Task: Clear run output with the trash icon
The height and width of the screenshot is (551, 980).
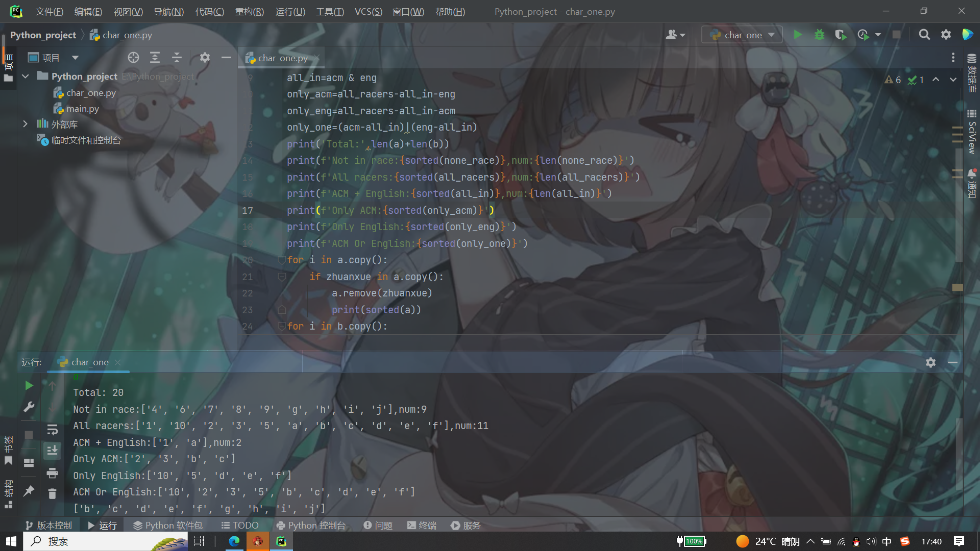Action: tap(52, 493)
